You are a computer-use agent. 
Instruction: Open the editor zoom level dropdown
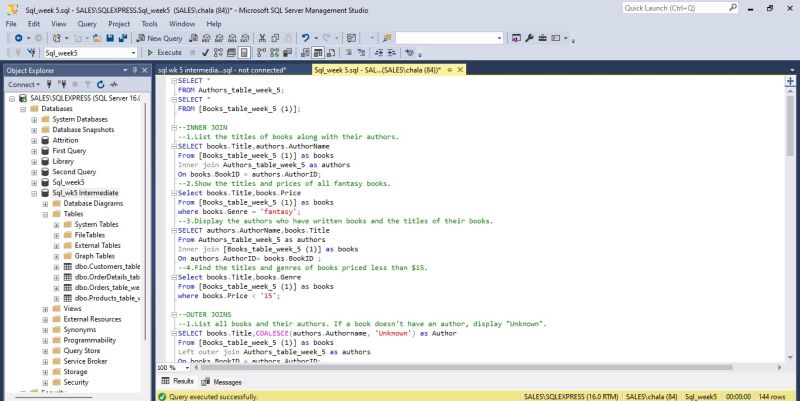click(184, 367)
